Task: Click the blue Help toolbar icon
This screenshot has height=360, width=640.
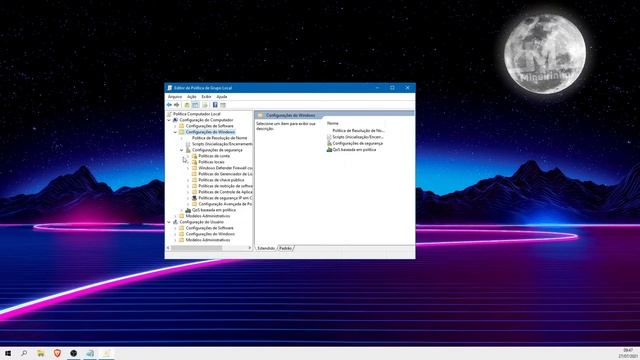Action: [x=215, y=105]
